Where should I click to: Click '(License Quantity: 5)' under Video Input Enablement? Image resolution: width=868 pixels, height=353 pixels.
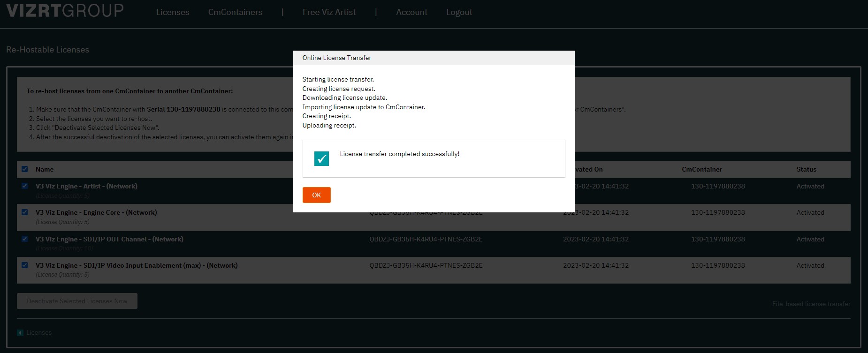(x=62, y=275)
